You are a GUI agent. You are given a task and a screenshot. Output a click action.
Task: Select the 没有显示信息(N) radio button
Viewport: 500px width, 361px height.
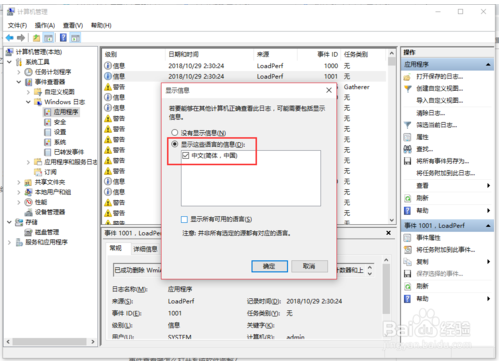(175, 133)
